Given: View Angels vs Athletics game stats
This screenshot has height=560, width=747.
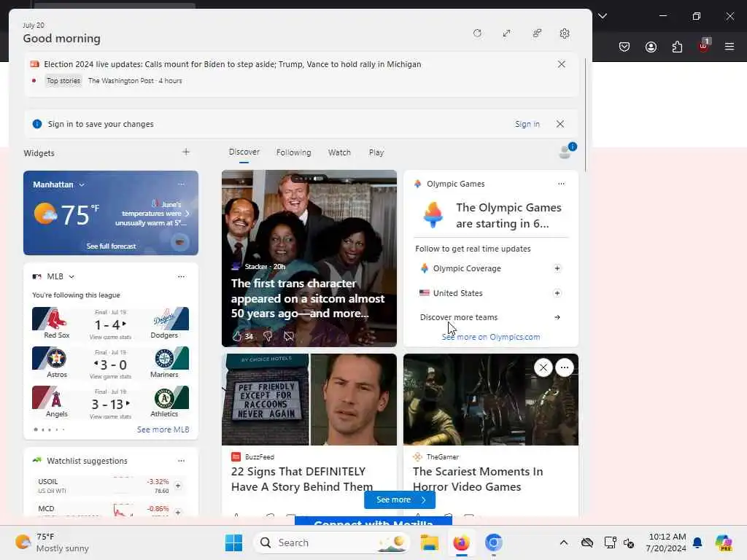Looking at the screenshot, I should (x=110, y=416).
